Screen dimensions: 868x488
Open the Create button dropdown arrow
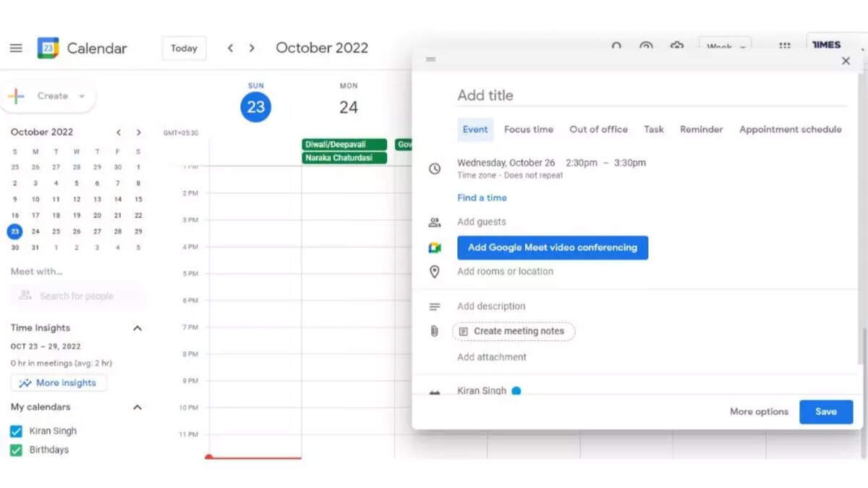(82, 96)
